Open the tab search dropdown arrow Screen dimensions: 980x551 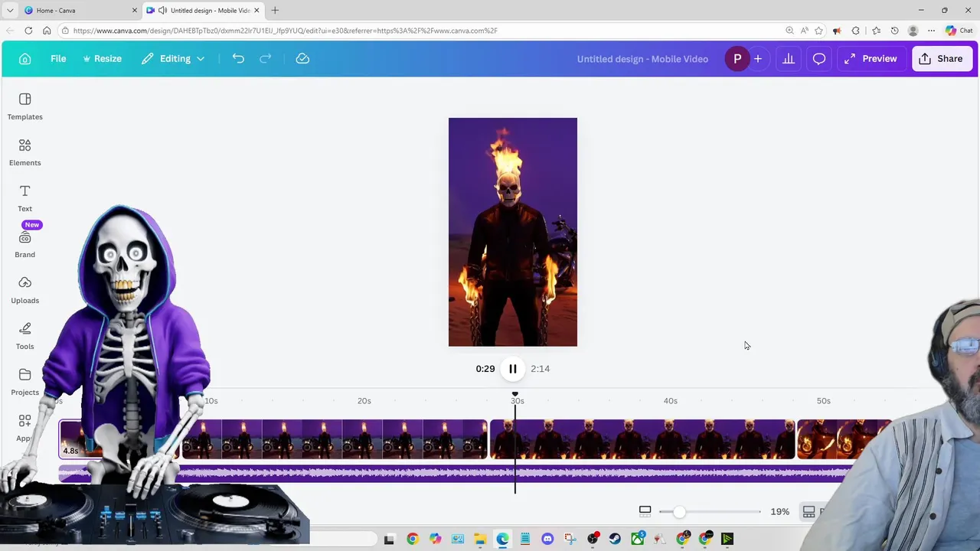coord(10,10)
